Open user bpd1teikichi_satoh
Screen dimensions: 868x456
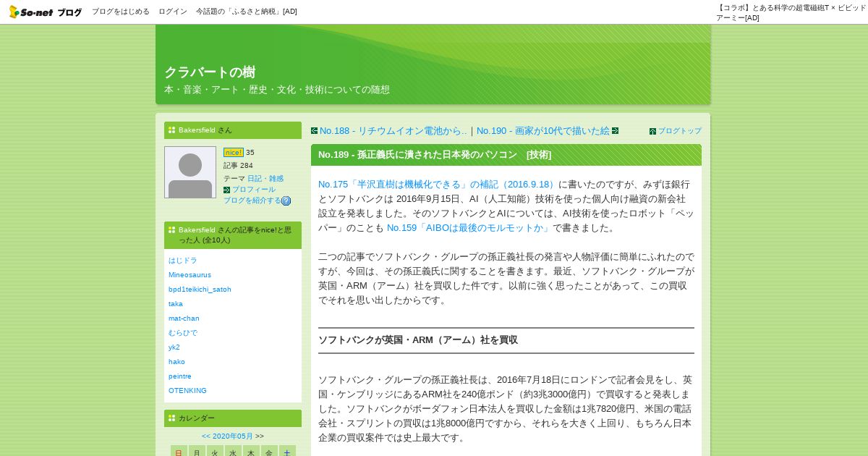click(200, 290)
